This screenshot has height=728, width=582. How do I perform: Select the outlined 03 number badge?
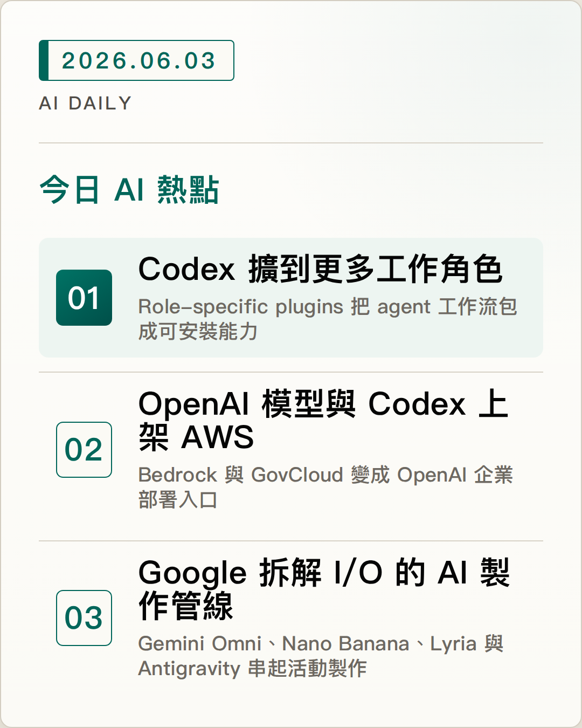click(84, 618)
